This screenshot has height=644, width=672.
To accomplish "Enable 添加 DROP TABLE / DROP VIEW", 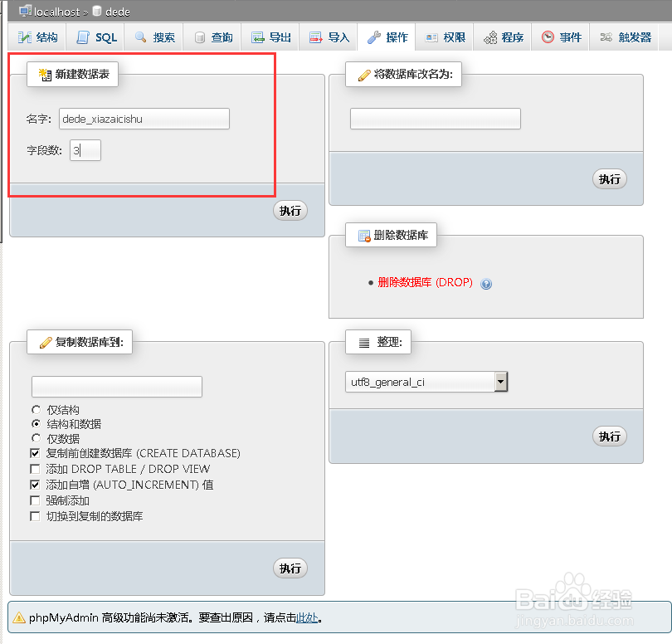I will [x=35, y=468].
